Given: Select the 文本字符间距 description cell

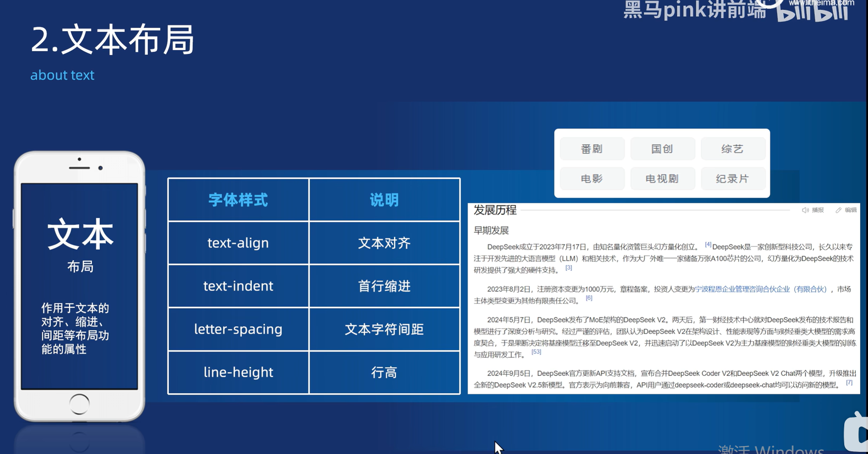Looking at the screenshot, I should (x=384, y=329).
